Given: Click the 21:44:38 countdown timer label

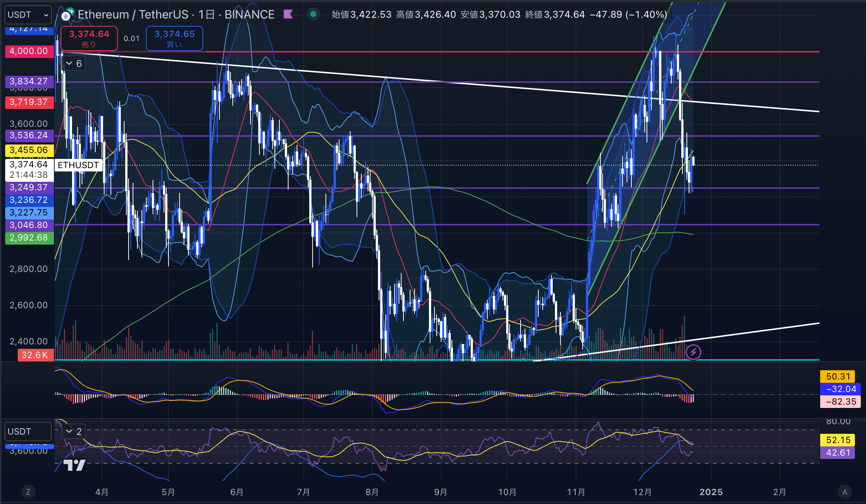Looking at the screenshot, I should point(29,175).
